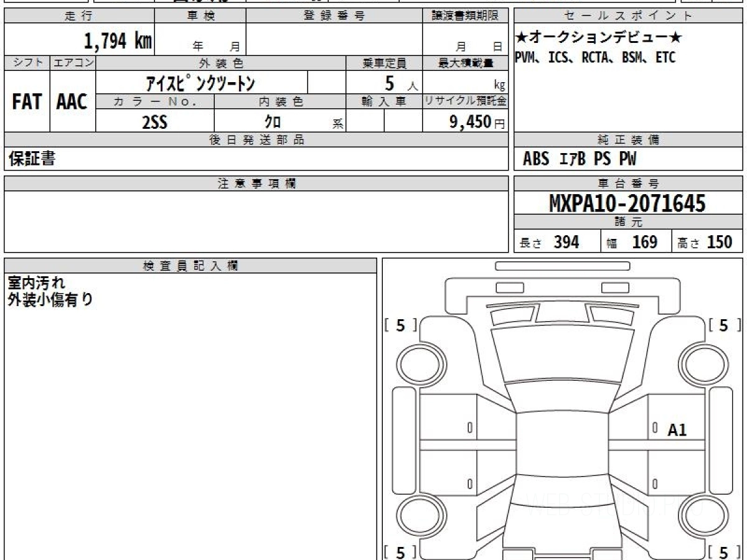Click the 乗車定員 header
The image size is (747, 560).
pos(384,63)
